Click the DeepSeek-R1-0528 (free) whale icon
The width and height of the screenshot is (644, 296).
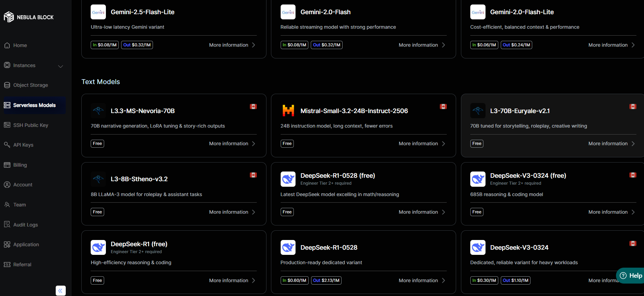tap(288, 179)
